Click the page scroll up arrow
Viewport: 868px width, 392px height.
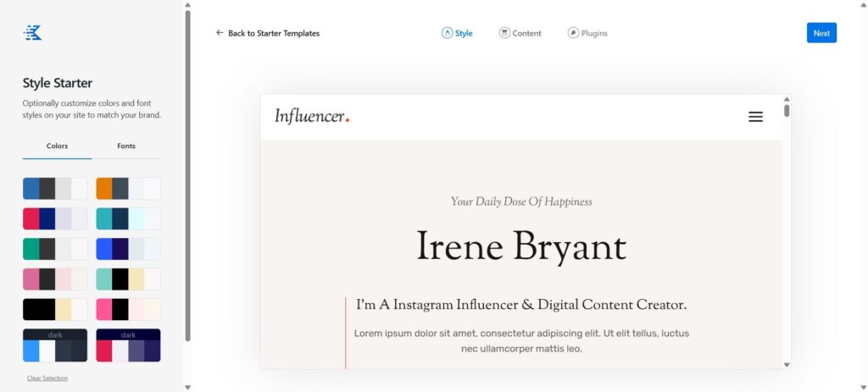[862, 6]
